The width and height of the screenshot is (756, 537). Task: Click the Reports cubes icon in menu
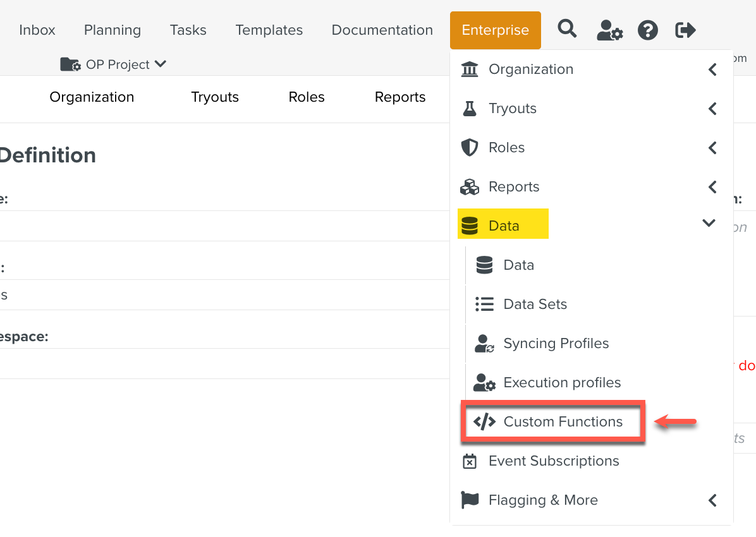coord(469,187)
